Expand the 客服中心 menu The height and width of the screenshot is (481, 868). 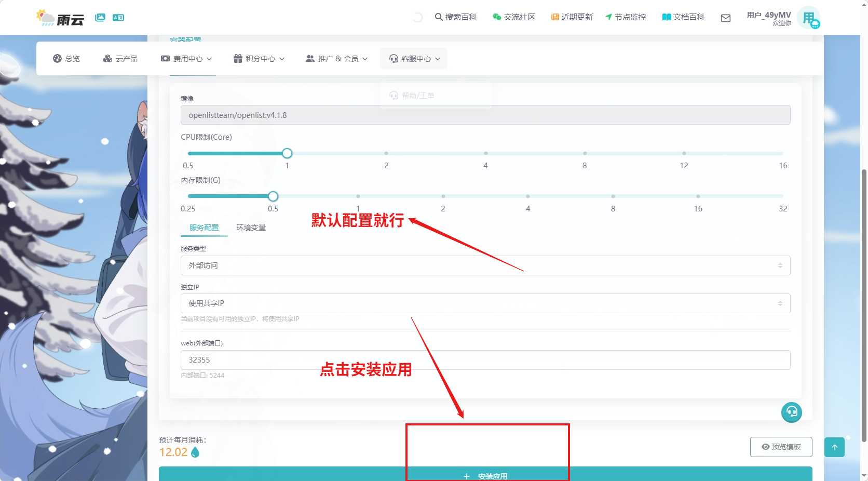414,59
